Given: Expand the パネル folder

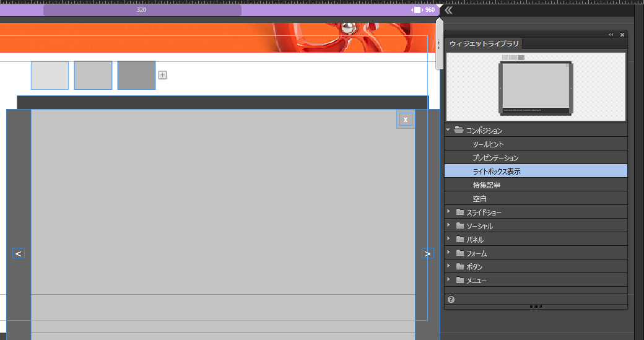Looking at the screenshot, I should [448, 239].
